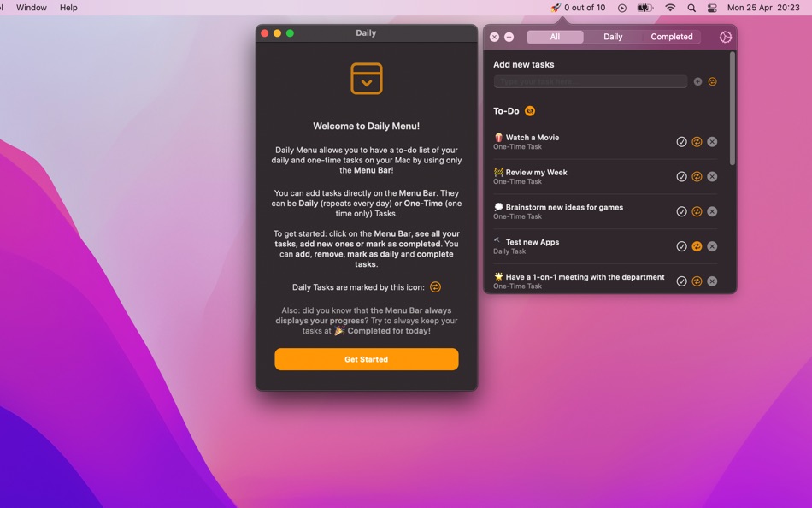Select the Brainstorm new ideas for games title
This screenshot has width=812, height=508.
(564, 207)
